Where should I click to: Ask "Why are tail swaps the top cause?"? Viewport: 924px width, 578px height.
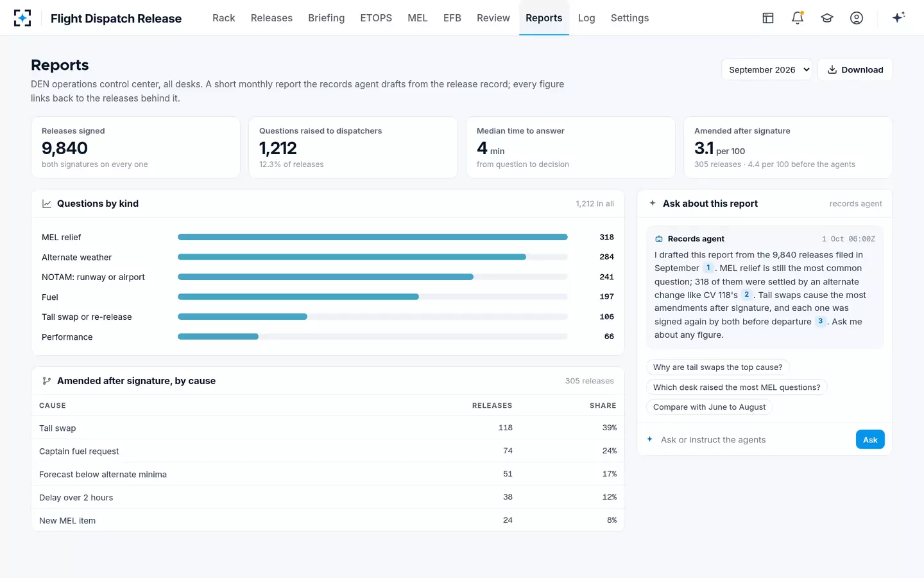click(718, 367)
